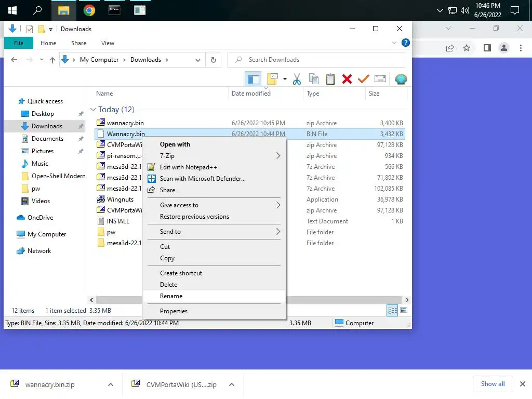Viewport: 532px width, 399px height.
Task: Toggle the navigation pane toolbar icon
Action: [253, 79]
